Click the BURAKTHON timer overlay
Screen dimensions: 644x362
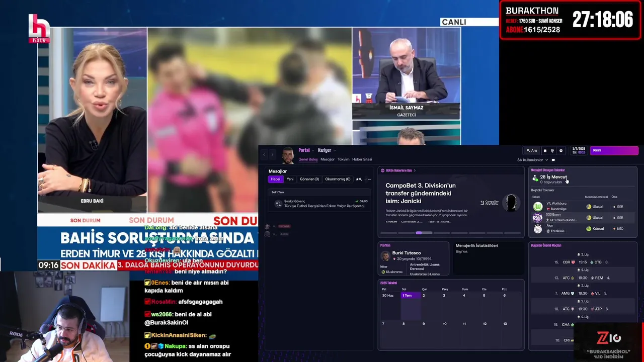[x=571, y=20]
